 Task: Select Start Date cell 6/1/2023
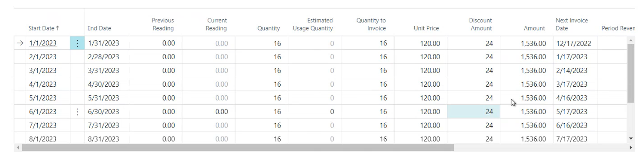(43, 112)
